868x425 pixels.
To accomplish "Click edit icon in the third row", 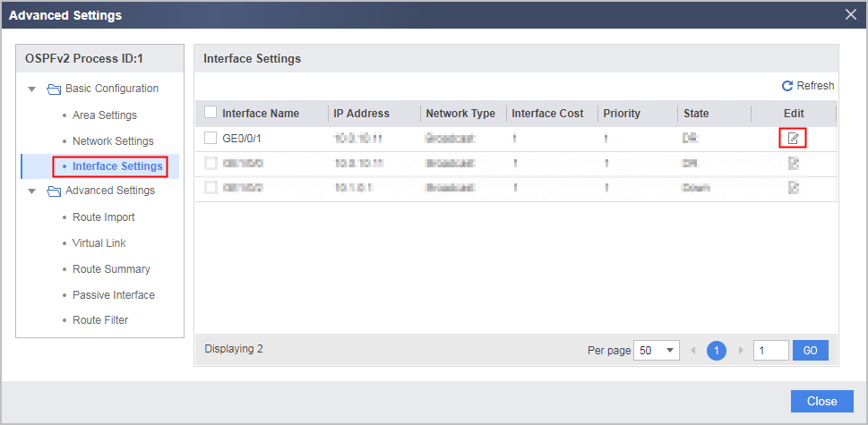I will (x=794, y=188).
